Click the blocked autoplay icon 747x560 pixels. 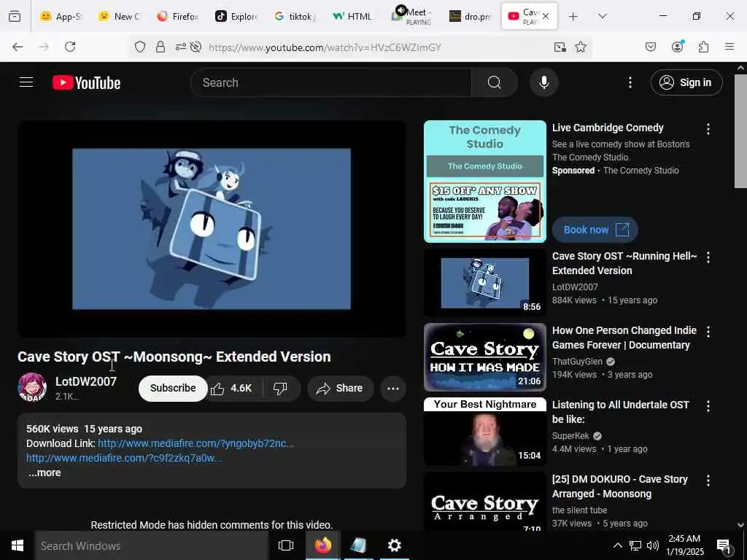point(196,47)
